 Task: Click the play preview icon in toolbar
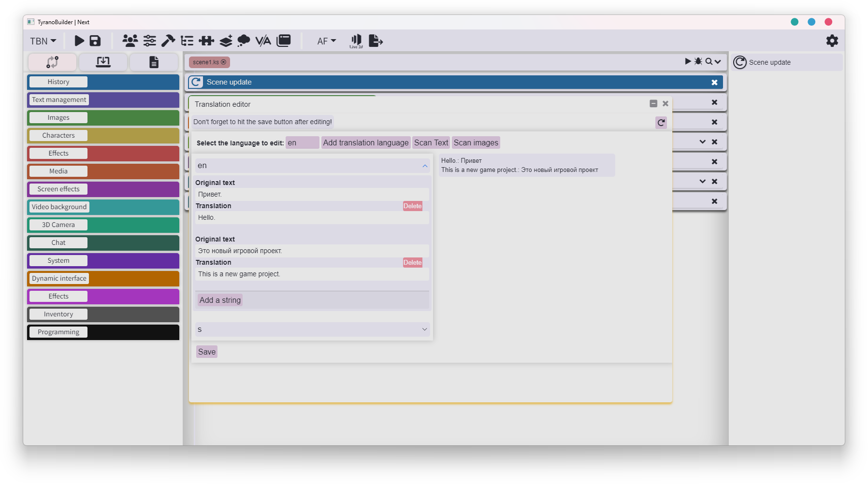(x=79, y=41)
